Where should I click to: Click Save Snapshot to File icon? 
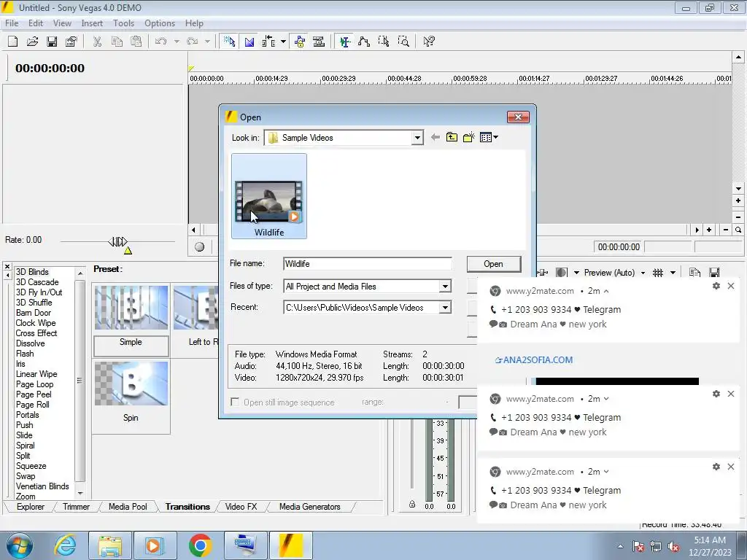714,273
